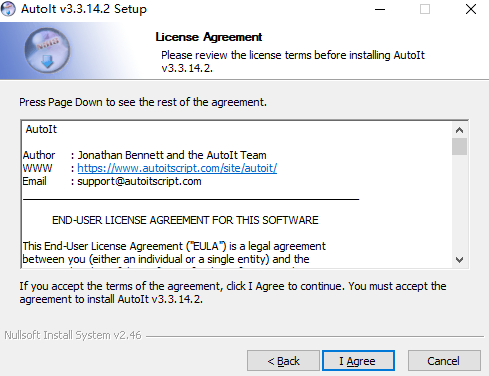The image size is (489, 376).
Task: Click the License Agreement header title
Action: 209,37
